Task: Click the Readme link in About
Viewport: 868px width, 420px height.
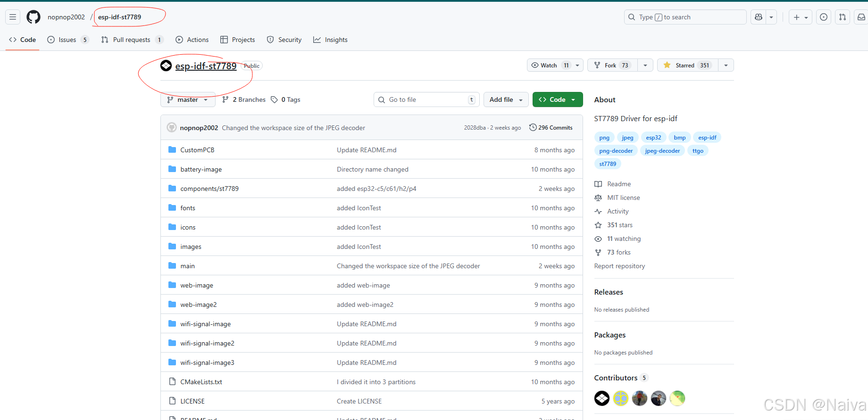Action: click(x=612, y=184)
